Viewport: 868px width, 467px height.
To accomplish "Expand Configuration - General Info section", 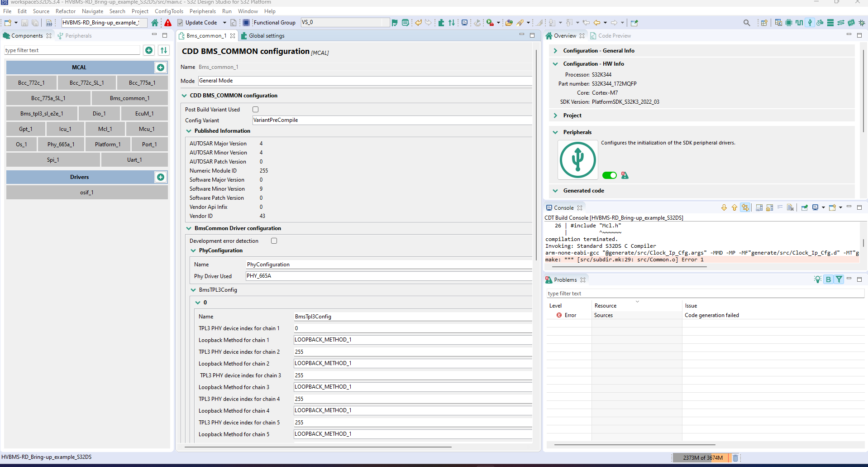I will pyautogui.click(x=555, y=51).
